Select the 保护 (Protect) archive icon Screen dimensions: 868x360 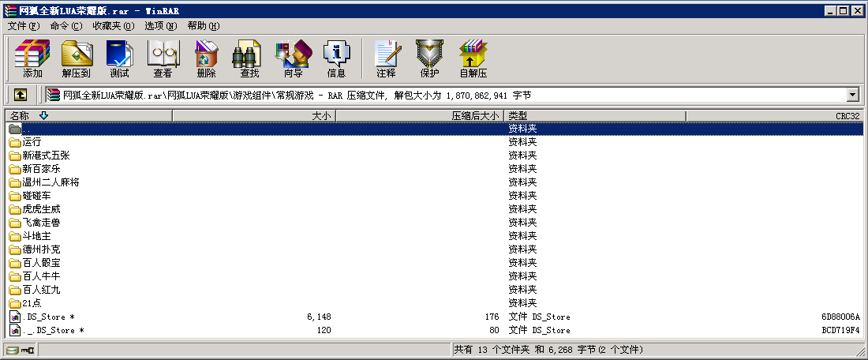[429, 59]
